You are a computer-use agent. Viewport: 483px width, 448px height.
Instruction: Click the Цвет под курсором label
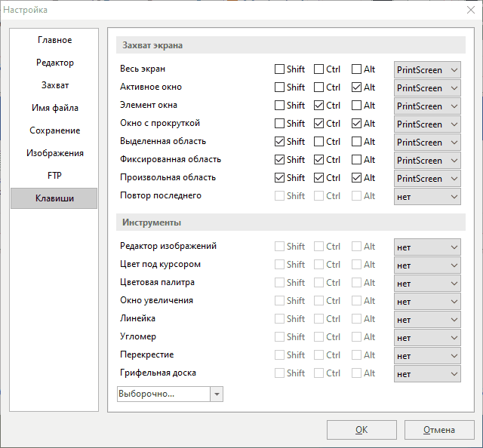161,264
